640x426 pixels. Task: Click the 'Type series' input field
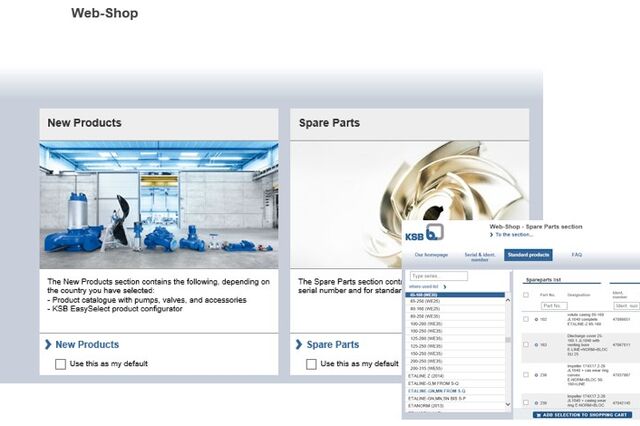438,276
